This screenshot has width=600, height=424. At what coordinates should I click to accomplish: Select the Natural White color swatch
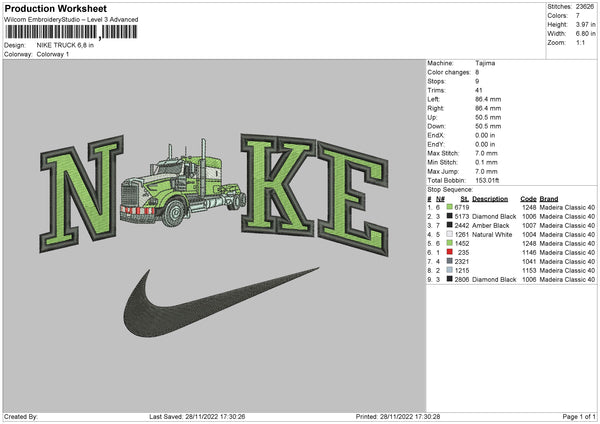click(x=449, y=234)
